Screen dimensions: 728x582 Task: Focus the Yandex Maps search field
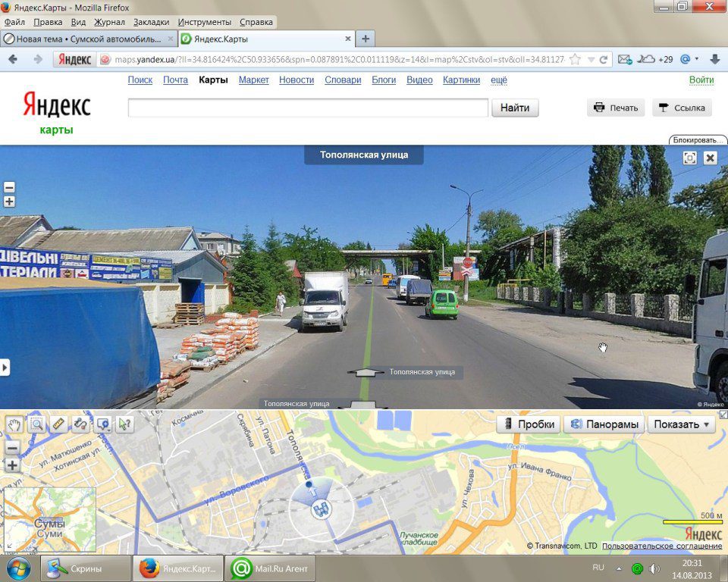[308, 108]
